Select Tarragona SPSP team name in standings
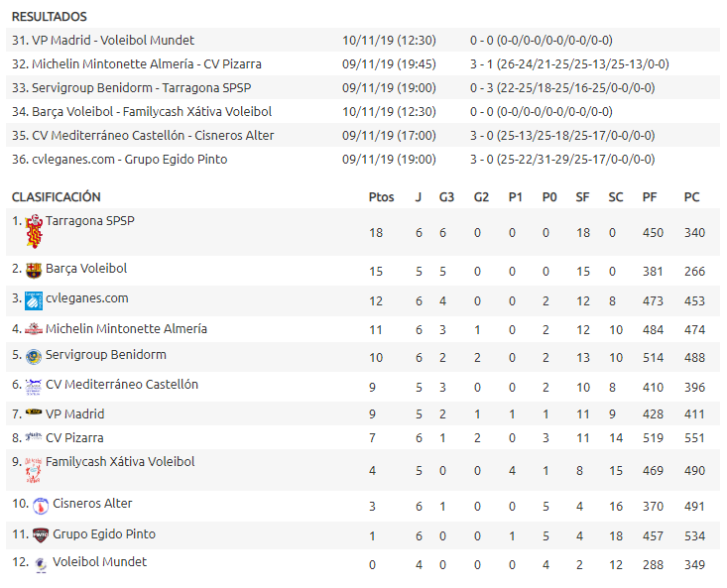727x588 pixels. [90, 221]
